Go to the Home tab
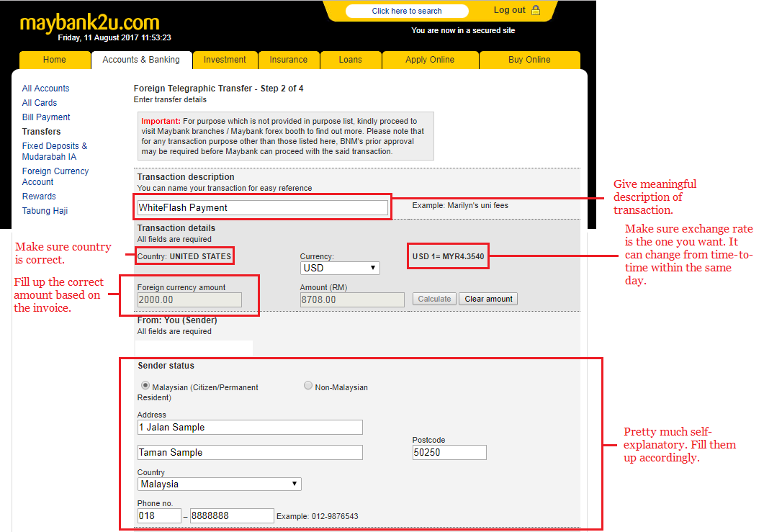 point(55,60)
